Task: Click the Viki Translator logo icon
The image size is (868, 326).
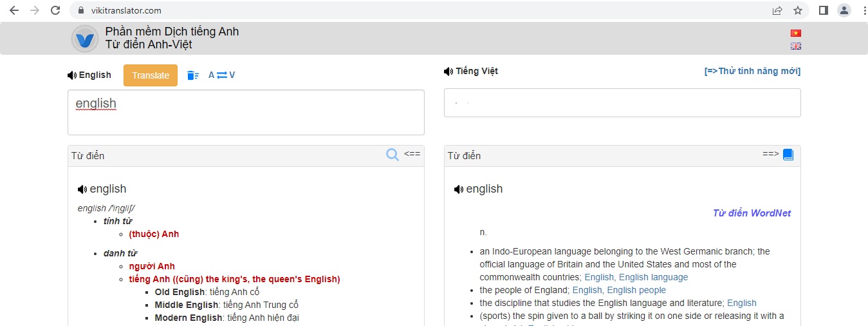Action: [x=84, y=39]
